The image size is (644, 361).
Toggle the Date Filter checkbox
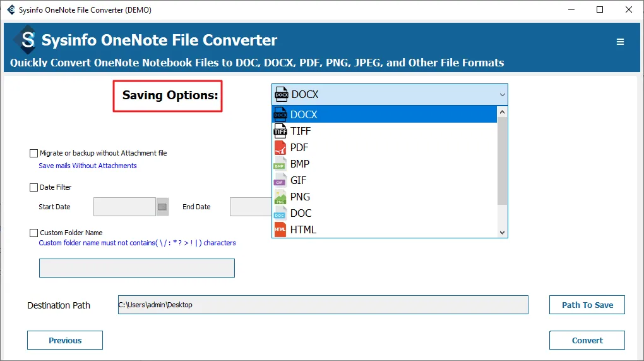click(33, 188)
